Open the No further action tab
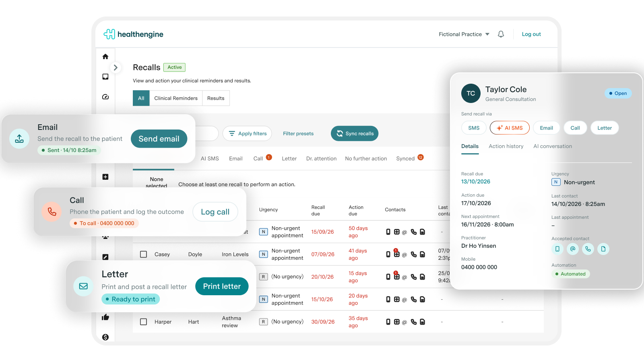The height and width of the screenshot is (362, 644). (x=366, y=158)
